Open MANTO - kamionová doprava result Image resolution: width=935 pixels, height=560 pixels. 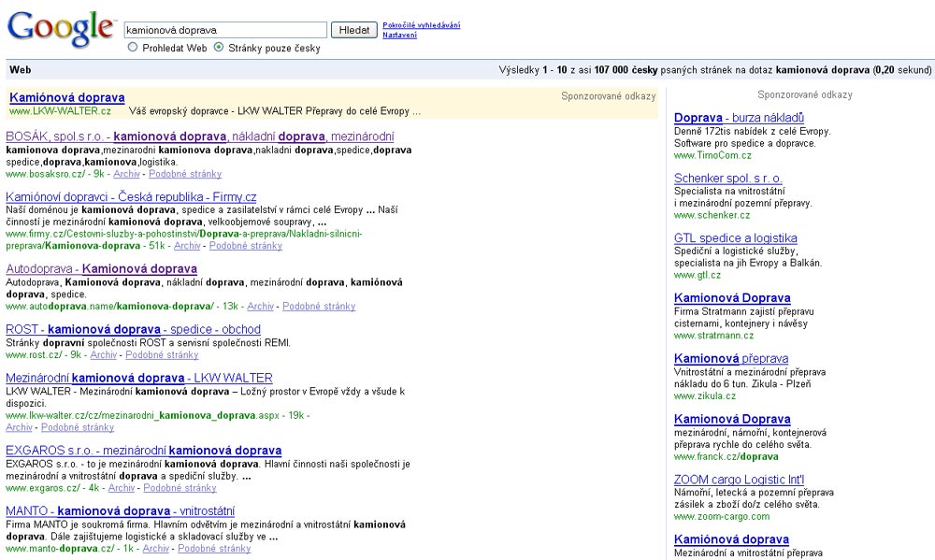120,511
